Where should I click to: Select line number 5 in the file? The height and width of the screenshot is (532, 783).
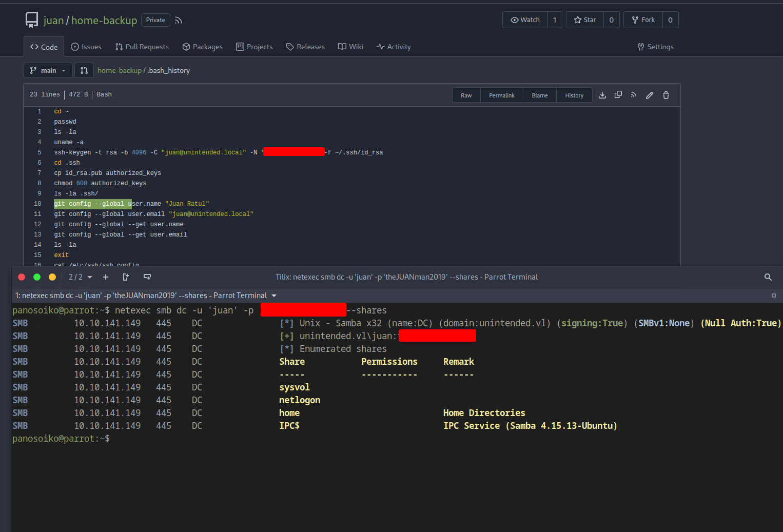click(x=39, y=152)
